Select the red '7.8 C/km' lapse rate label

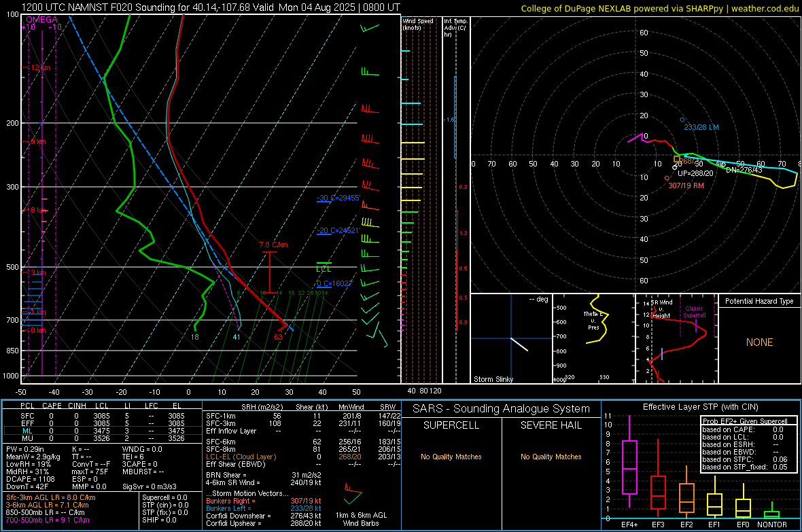(x=274, y=245)
